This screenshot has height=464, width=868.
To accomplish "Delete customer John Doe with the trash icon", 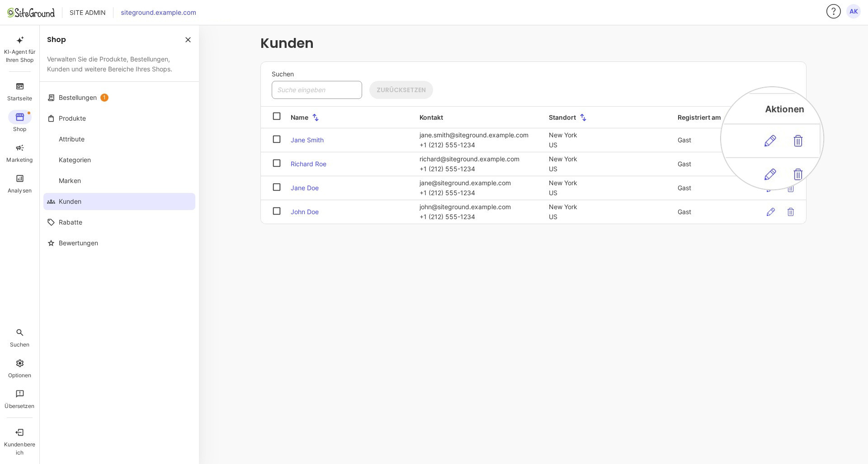I will point(791,212).
